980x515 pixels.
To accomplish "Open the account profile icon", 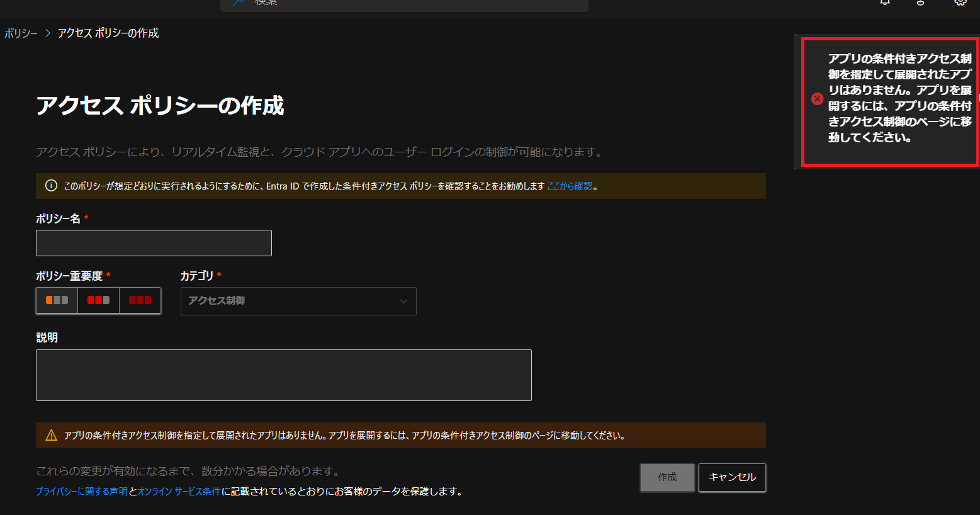I will pyautogui.click(x=920, y=3).
